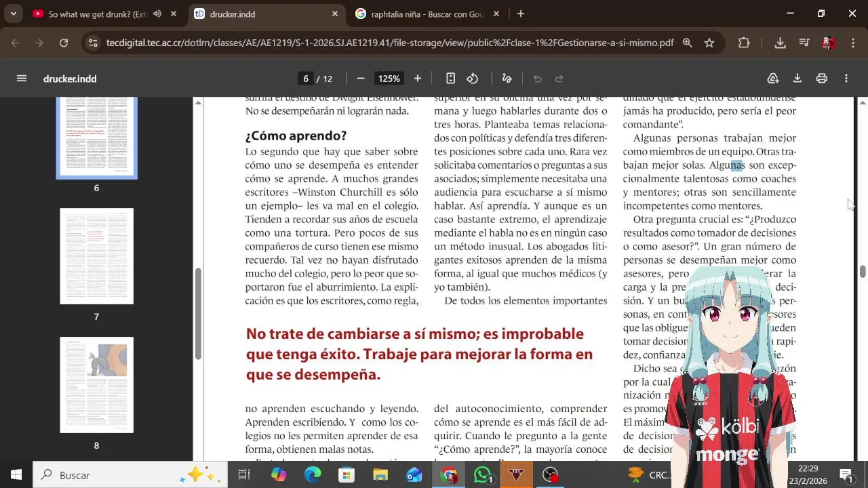This screenshot has height=488, width=868.
Task: Toggle the PDF draw annotation tool
Action: tap(507, 79)
